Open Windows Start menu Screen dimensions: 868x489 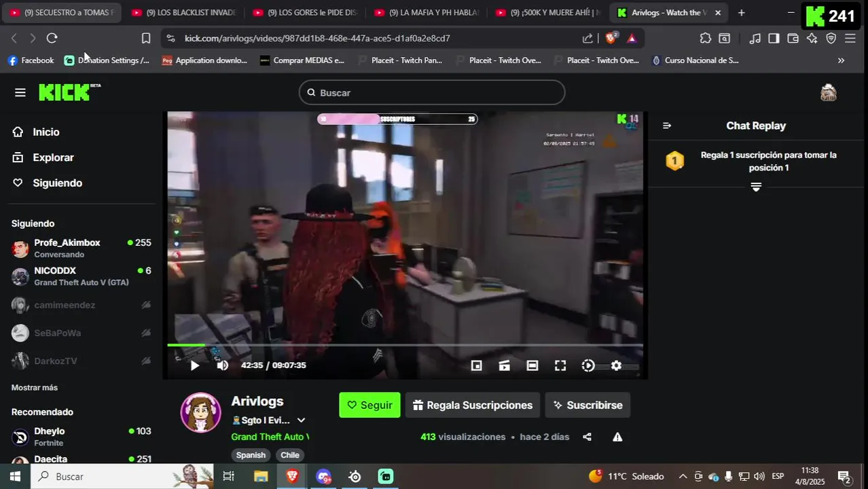(x=15, y=476)
